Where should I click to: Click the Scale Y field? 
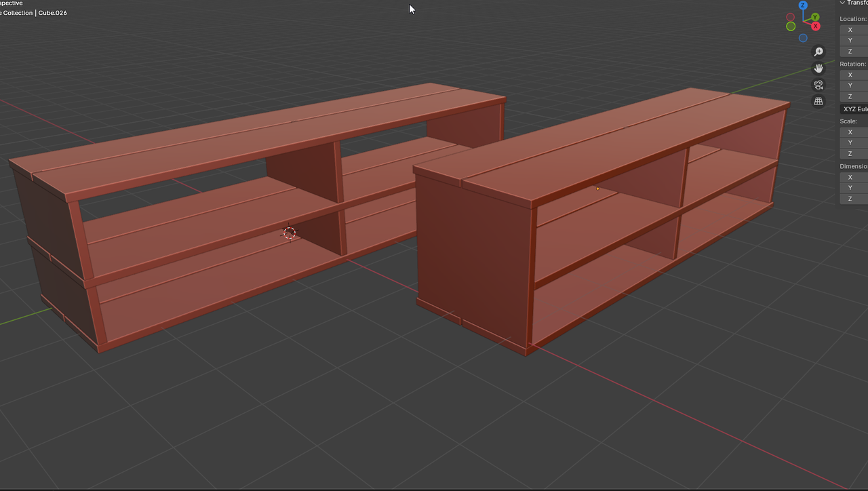point(854,142)
